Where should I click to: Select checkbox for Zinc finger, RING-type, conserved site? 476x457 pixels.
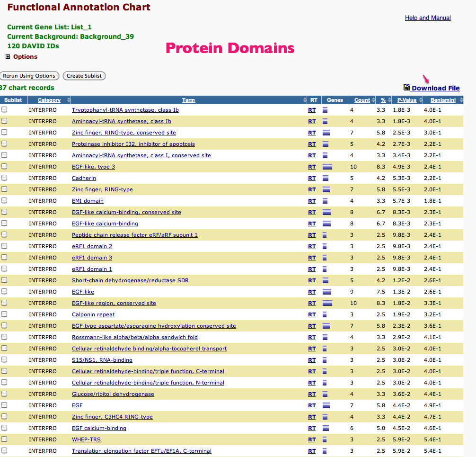4,132
